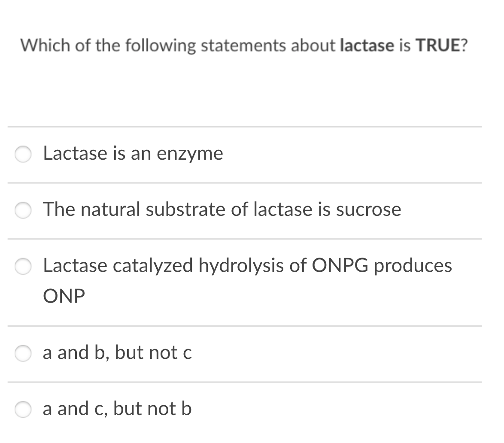Click the 'a and c, but not b' label

tap(117, 409)
